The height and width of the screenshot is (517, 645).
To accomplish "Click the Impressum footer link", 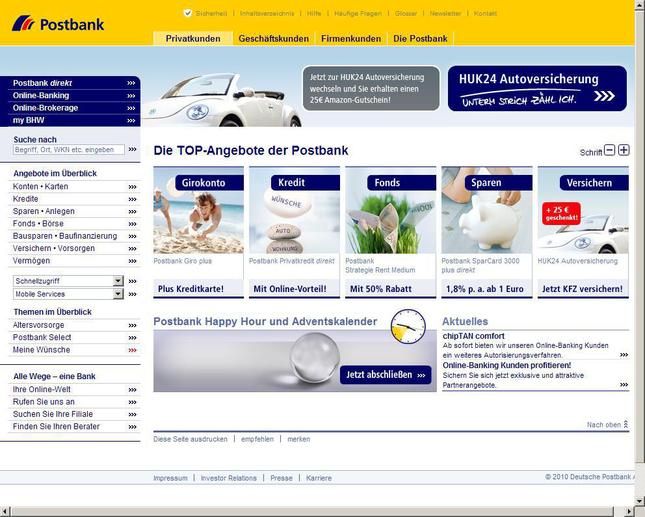I will (x=170, y=478).
